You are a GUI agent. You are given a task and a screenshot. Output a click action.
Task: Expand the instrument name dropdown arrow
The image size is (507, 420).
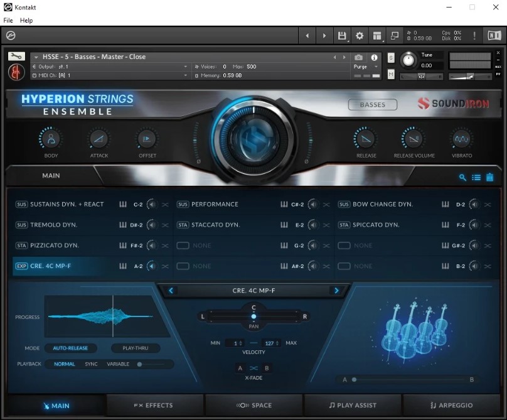pyautogui.click(x=36, y=57)
